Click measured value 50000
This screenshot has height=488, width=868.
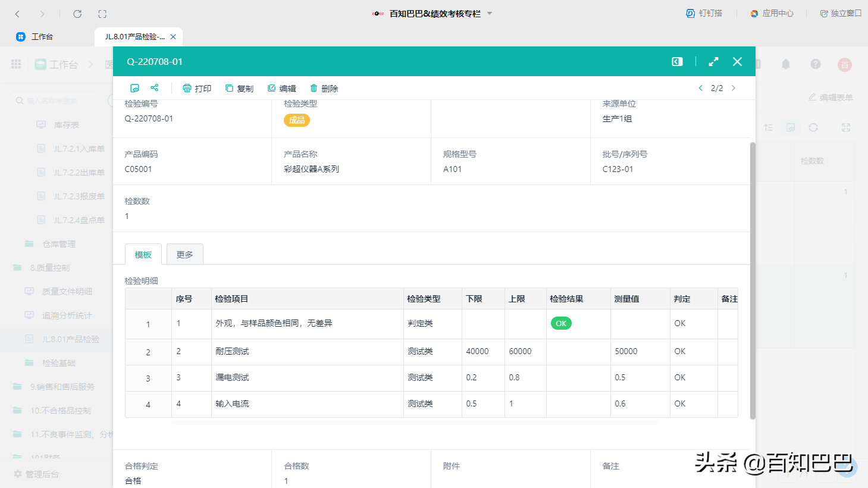click(x=626, y=351)
